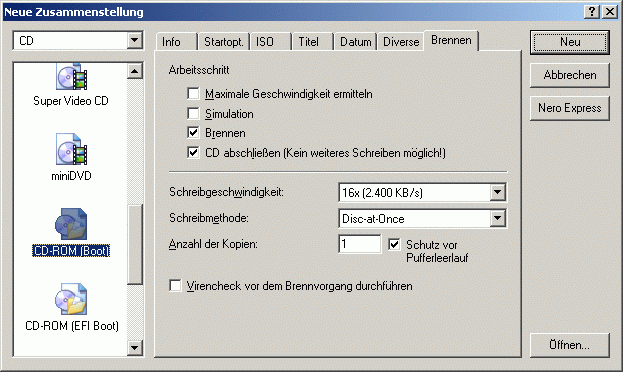Disable Schutz vor Pufferleerlauf

[394, 244]
